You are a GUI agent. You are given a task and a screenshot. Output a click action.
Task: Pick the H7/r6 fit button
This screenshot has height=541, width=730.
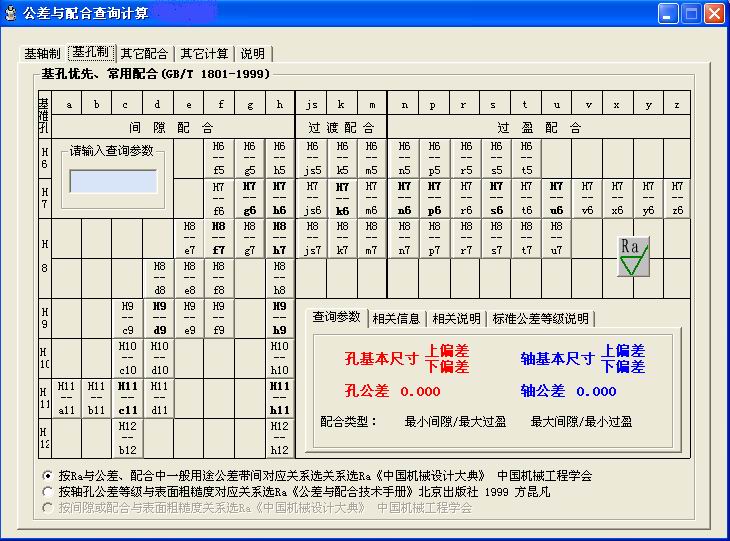coord(466,199)
